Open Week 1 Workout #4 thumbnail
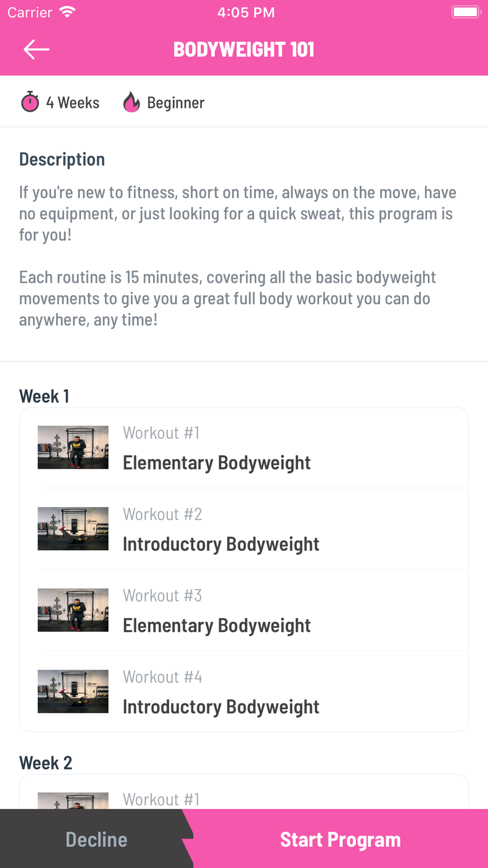The image size is (488, 868). 73,691
